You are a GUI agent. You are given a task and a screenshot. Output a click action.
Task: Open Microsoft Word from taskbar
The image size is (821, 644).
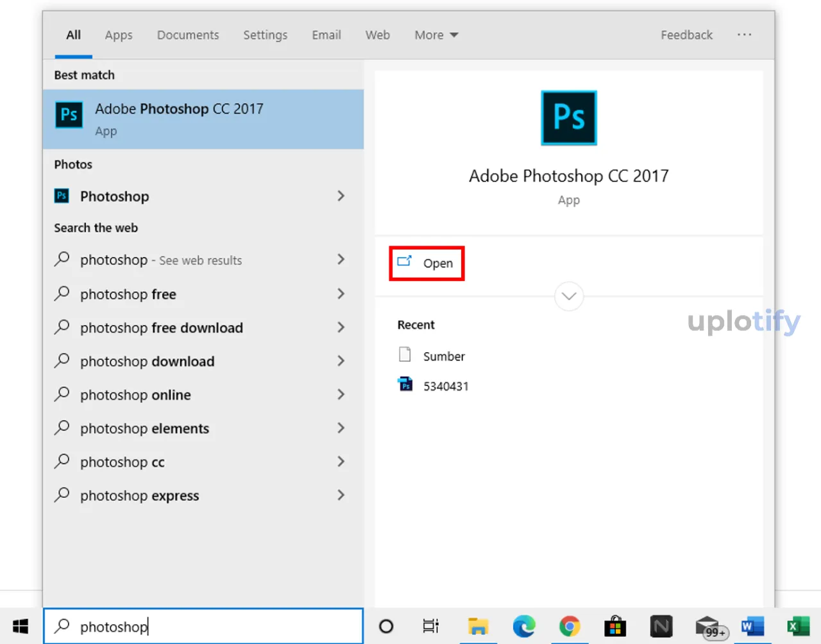coord(752,626)
